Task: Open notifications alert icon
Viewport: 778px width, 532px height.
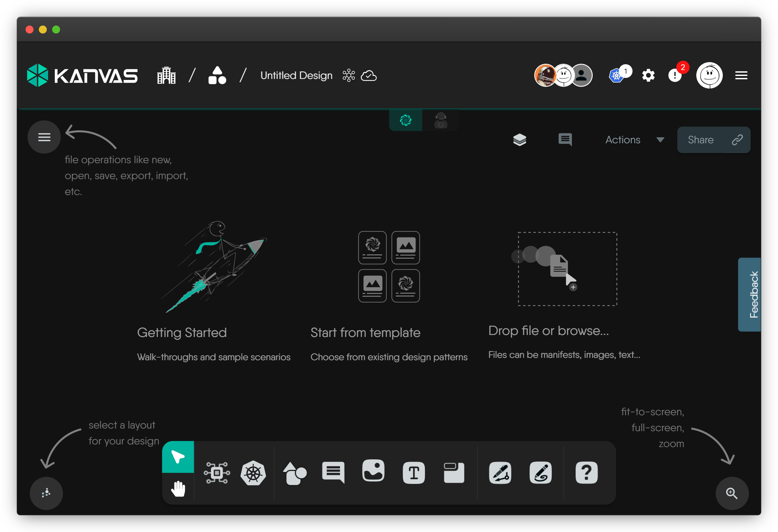Action: (675, 75)
